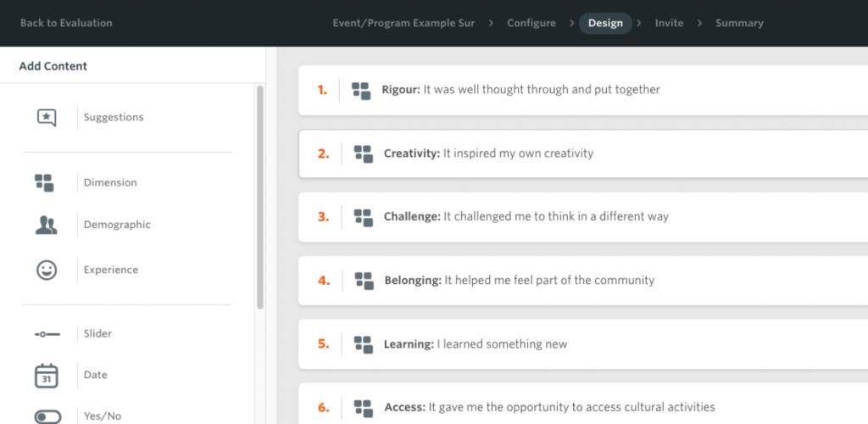Viewport: 868px width, 424px height.
Task: Open the Invite step in breadcrumb
Action: tap(669, 23)
